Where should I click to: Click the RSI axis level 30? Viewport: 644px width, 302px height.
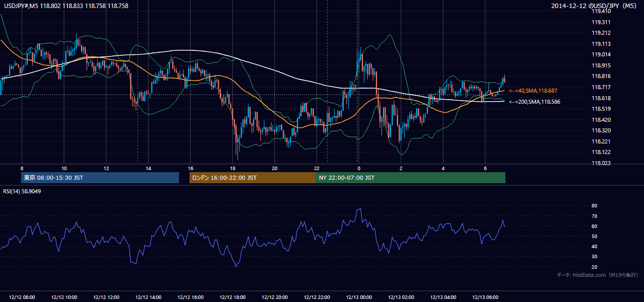tap(594, 257)
